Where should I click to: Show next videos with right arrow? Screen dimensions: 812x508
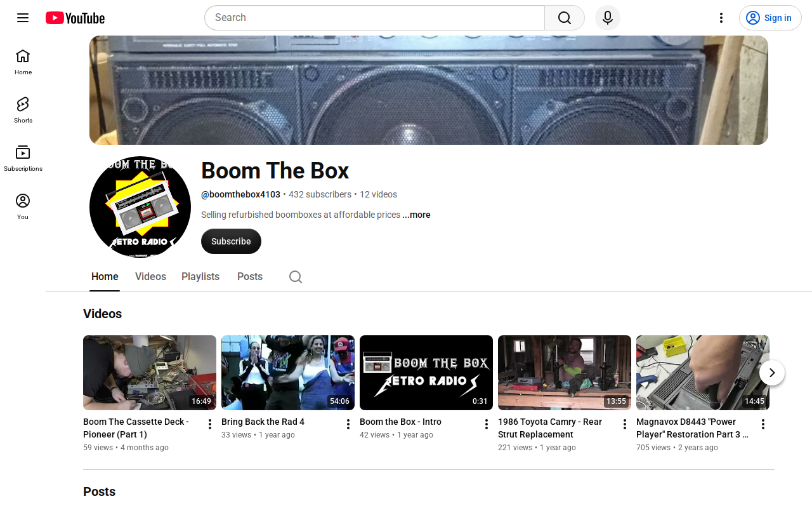(x=772, y=373)
